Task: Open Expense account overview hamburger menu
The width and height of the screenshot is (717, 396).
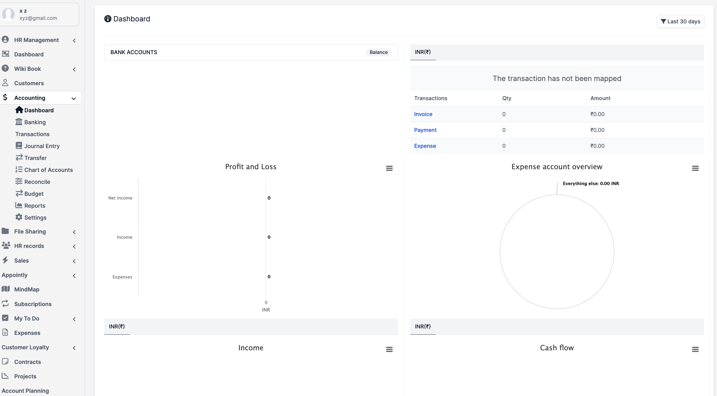Action: (x=695, y=168)
